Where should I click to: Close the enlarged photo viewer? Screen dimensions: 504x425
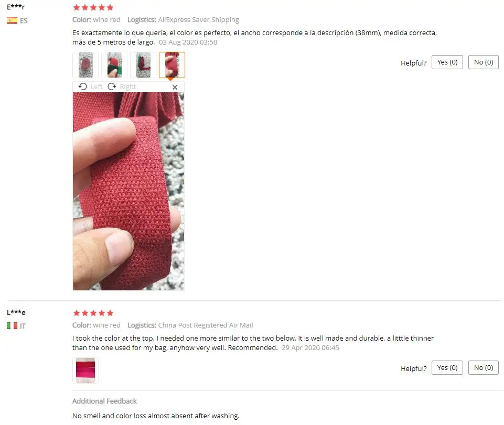click(x=175, y=87)
